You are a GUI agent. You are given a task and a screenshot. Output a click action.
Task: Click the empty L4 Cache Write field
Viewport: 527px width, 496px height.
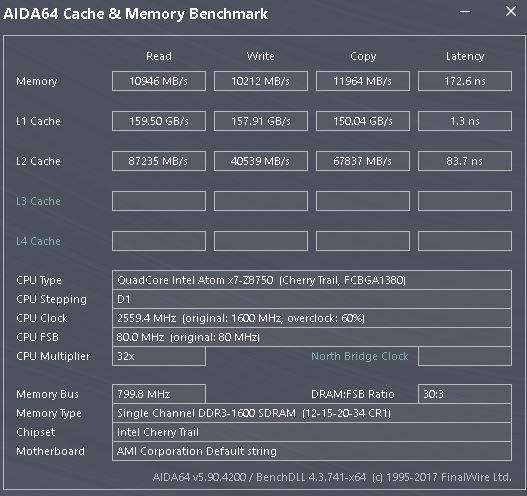click(260, 241)
